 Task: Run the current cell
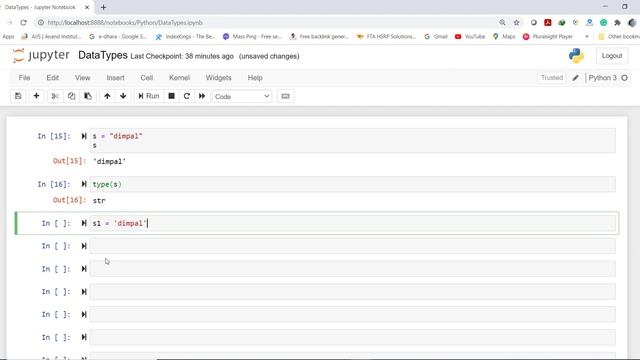tap(149, 96)
